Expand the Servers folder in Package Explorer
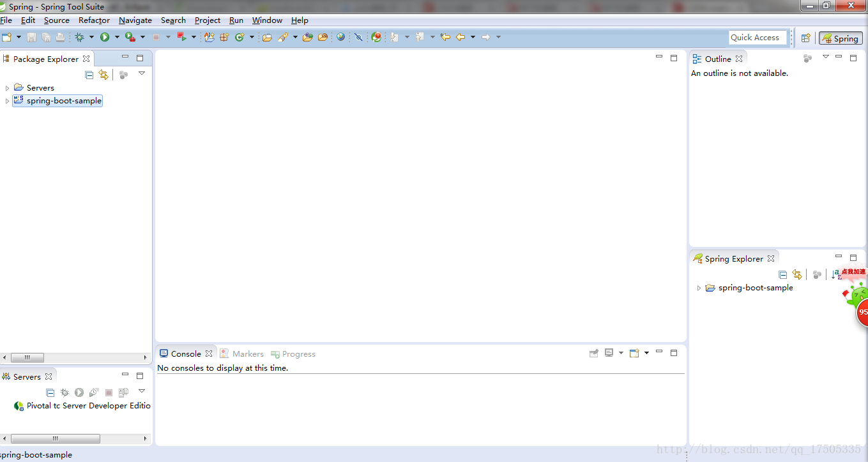This screenshot has height=462, width=868. point(7,88)
